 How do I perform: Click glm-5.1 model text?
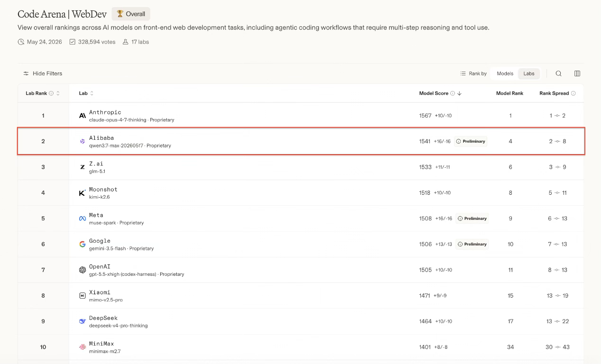(97, 171)
